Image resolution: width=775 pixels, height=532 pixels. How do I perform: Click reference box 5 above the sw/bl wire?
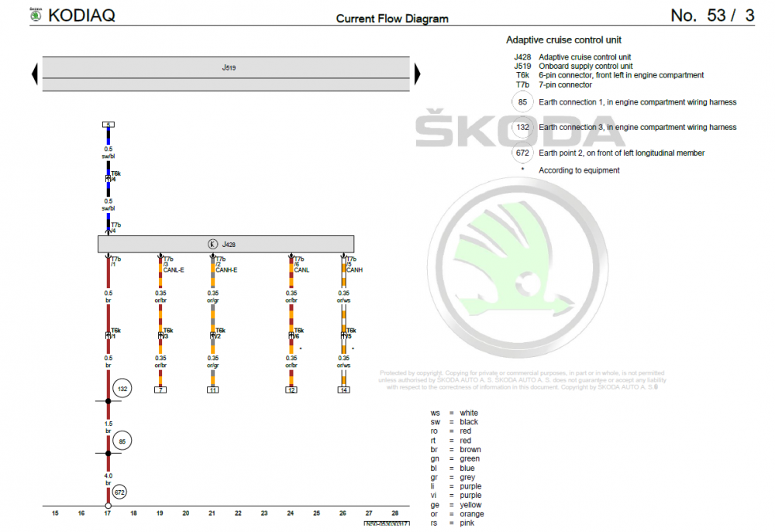point(108,125)
